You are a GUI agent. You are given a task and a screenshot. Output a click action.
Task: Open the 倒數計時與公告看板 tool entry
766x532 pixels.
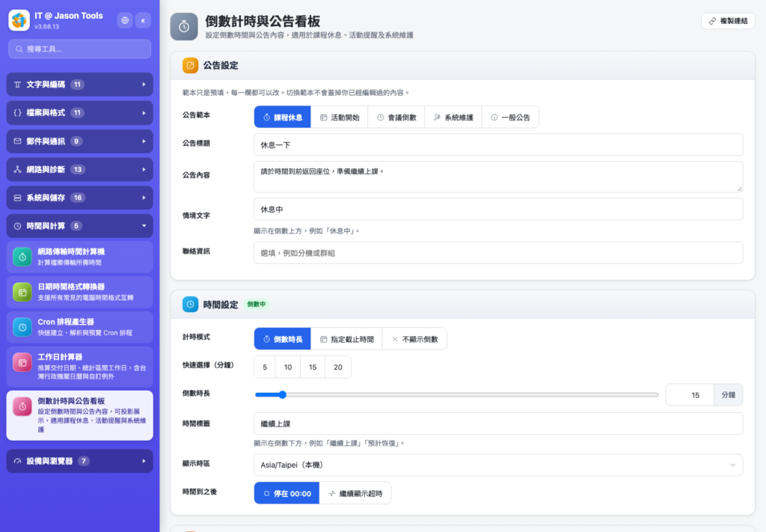(79, 415)
